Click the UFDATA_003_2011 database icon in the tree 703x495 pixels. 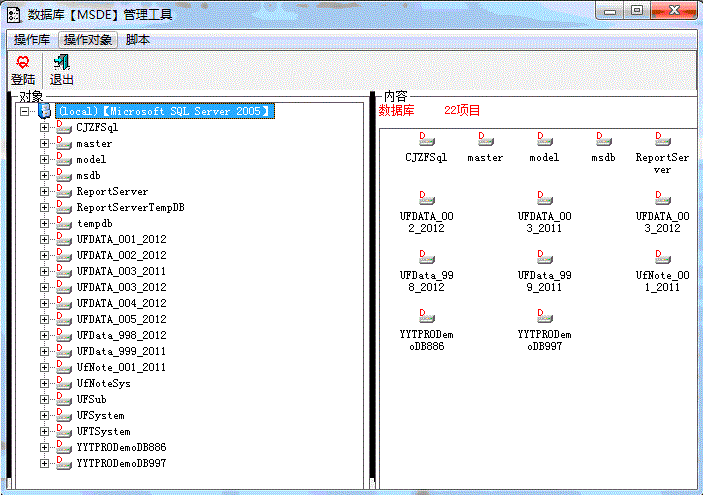pos(64,271)
